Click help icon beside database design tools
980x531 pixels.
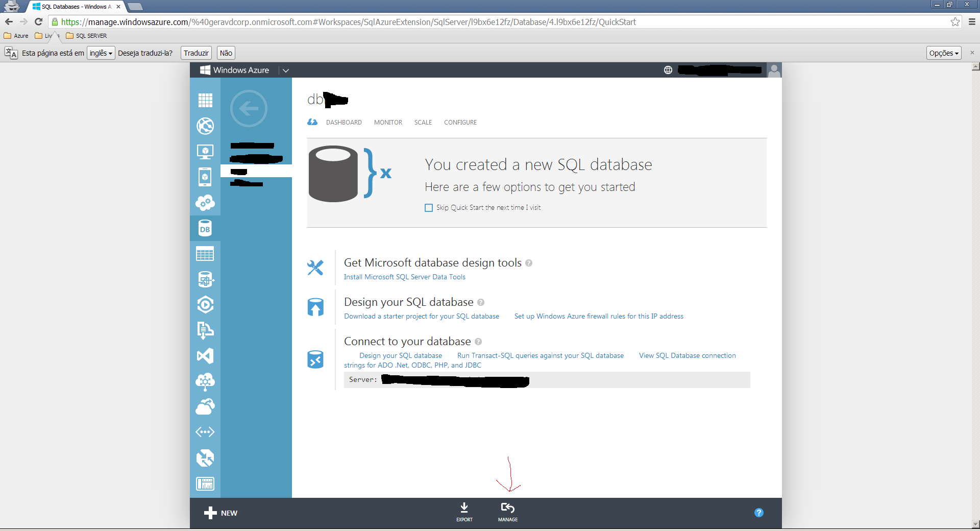[x=529, y=263]
